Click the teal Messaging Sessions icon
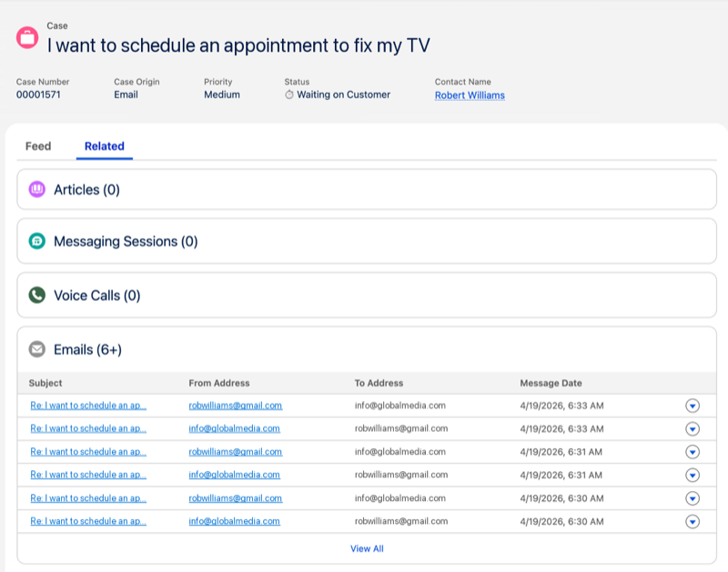This screenshot has height=572, width=728. 37,241
